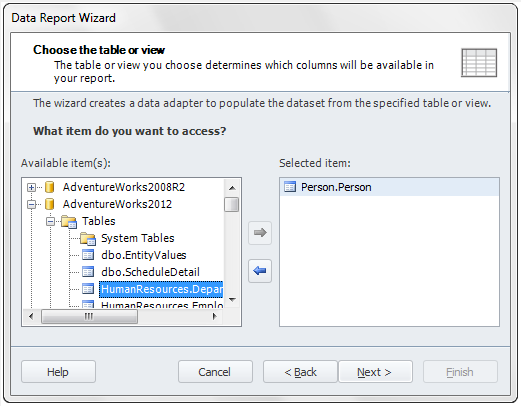Image resolution: width=521 pixels, height=406 pixels.
Task: Select AdventureWorks2012 in the tree
Action: click(117, 204)
